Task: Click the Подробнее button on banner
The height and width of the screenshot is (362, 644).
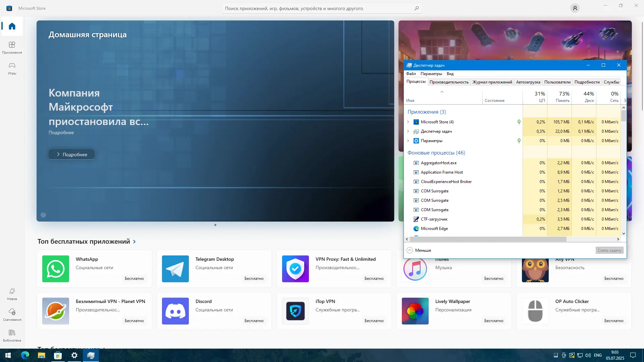Action: click(x=71, y=155)
